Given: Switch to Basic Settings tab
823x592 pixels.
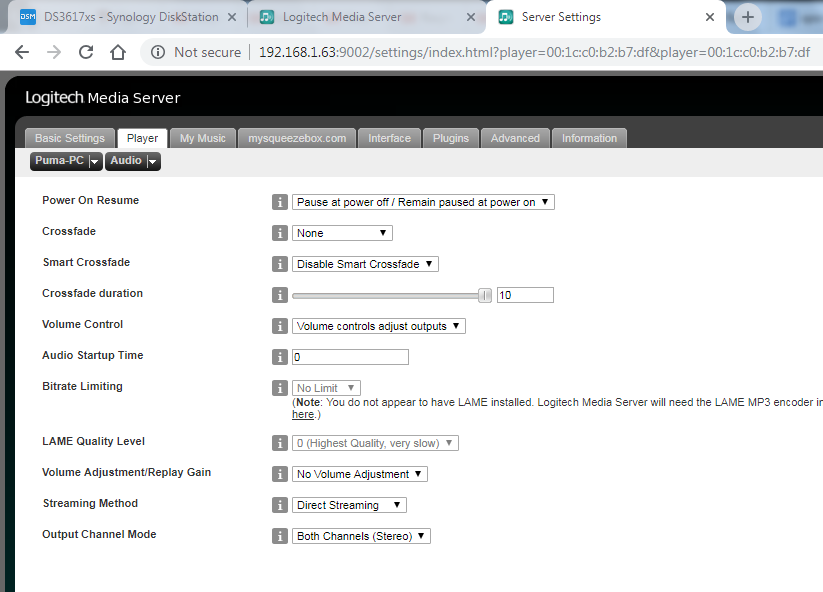Looking at the screenshot, I should tap(70, 138).
